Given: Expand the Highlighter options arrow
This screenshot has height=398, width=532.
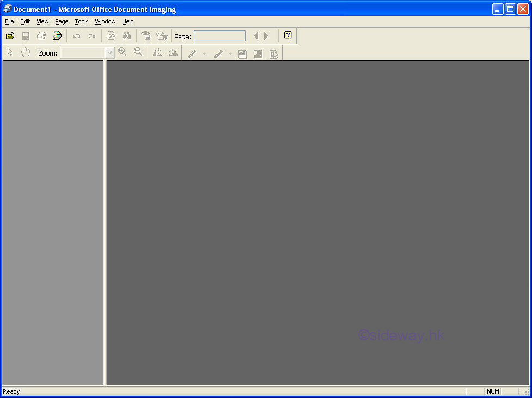Looking at the screenshot, I should click(230, 54).
